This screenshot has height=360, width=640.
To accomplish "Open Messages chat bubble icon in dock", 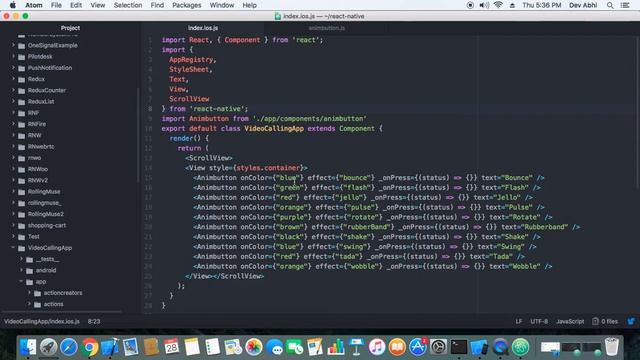I will click(x=274, y=347).
